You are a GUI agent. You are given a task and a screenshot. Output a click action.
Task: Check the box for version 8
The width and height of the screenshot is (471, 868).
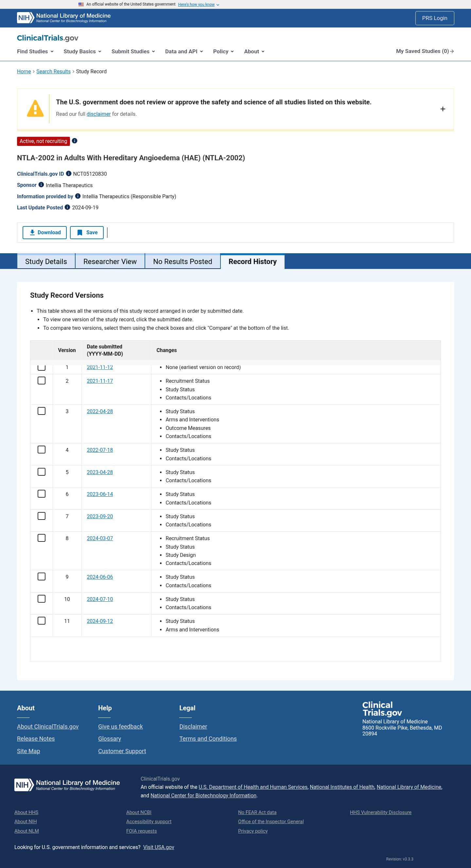pyautogui.click(x=42, y=538)
